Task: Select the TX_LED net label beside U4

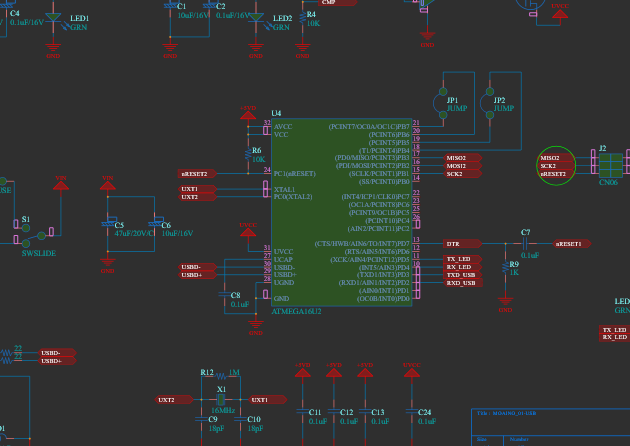Action: [460, 259]
